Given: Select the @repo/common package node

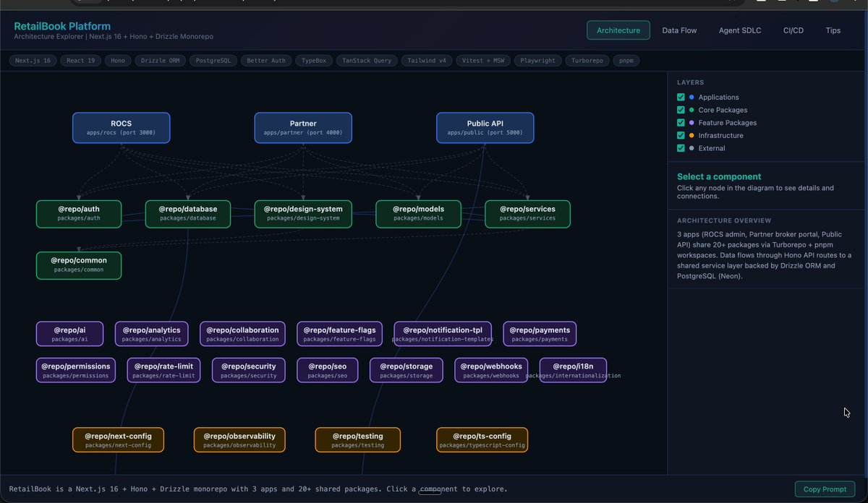Looking at the screenshot, I should (79, 265).
